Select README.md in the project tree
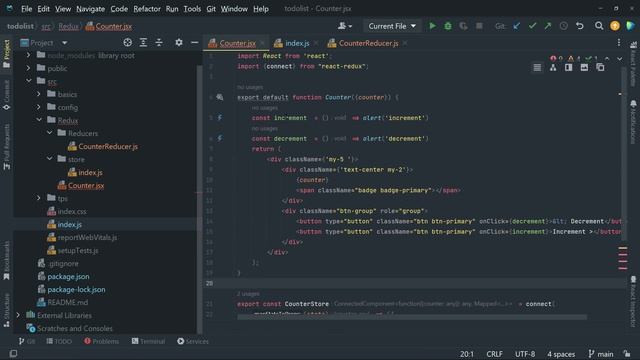This screenshot has height=360, width=640. coord(67,302)
